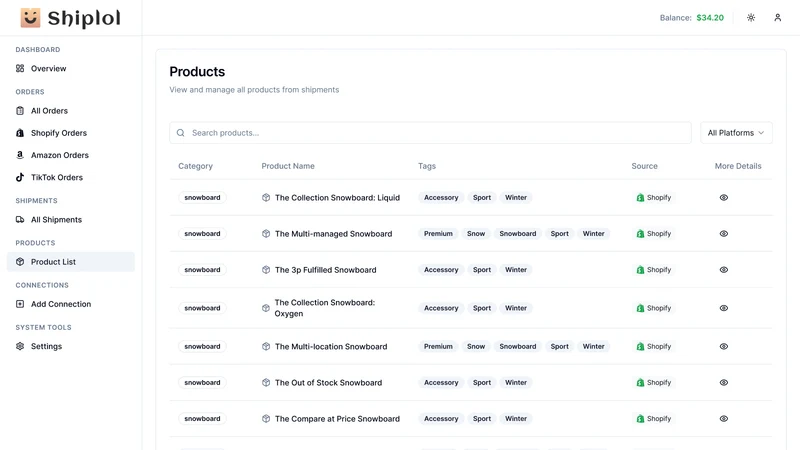
Task: Go to All Orders
Action: click(71, 111)
